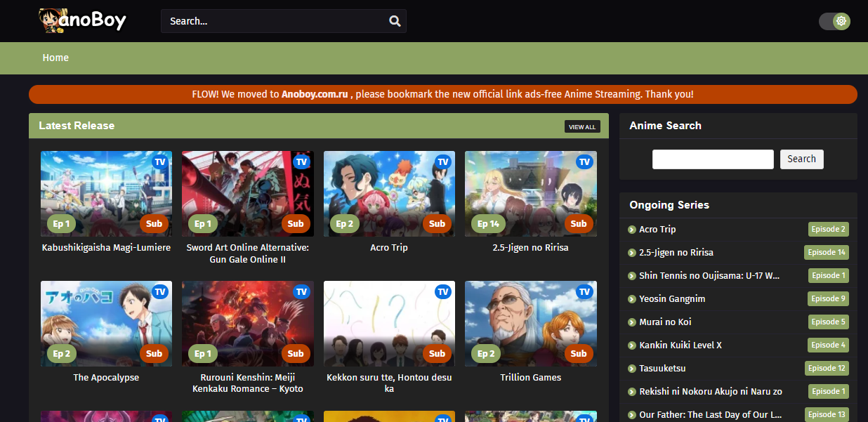Click Episode 9 badge beside Yeosin Gangnim
This screenshot has width=868, height=422.
point(829,299)
